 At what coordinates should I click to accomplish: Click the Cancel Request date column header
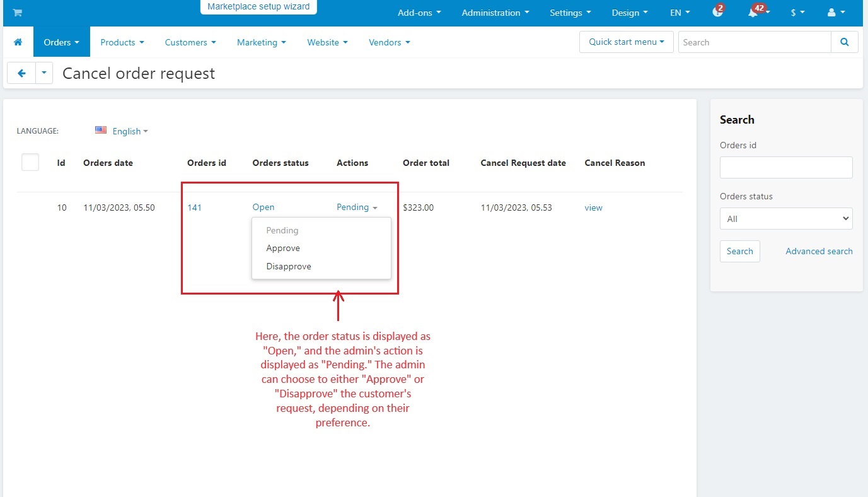pyautogui.click(x=523, y=163)
